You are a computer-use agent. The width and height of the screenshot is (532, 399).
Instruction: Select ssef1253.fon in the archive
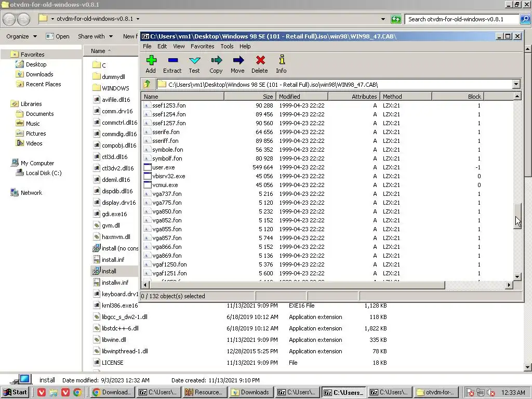pos(169,105)
